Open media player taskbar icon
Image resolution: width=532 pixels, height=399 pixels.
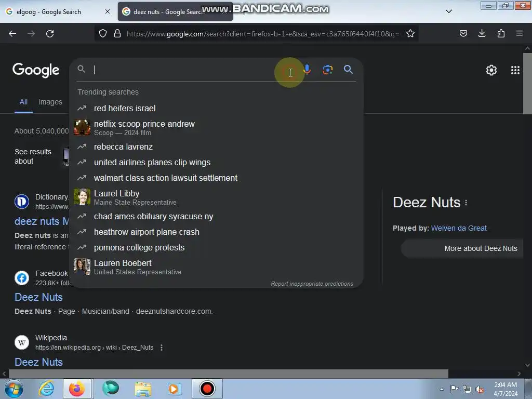tap(175, 389)
